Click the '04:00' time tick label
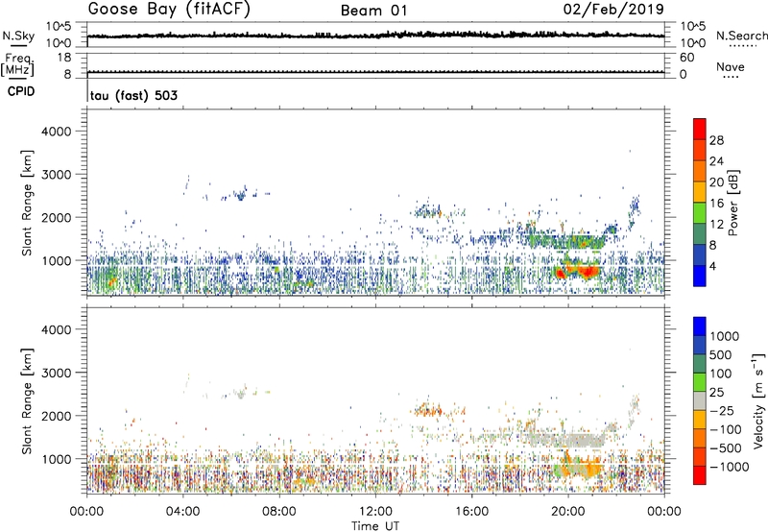768x532 pixels. [x=182, y=512]
